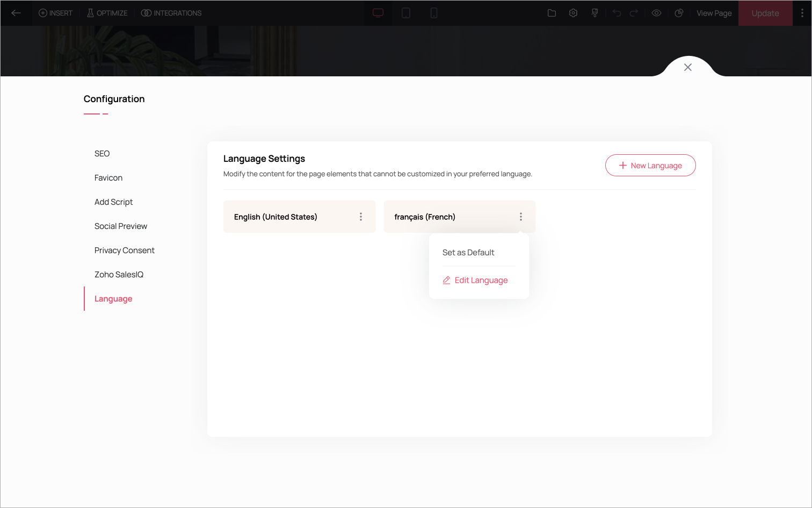Open page settings gear icon
Image resolution: width=812 pixels, height=508 pixels.
[574, 13]
